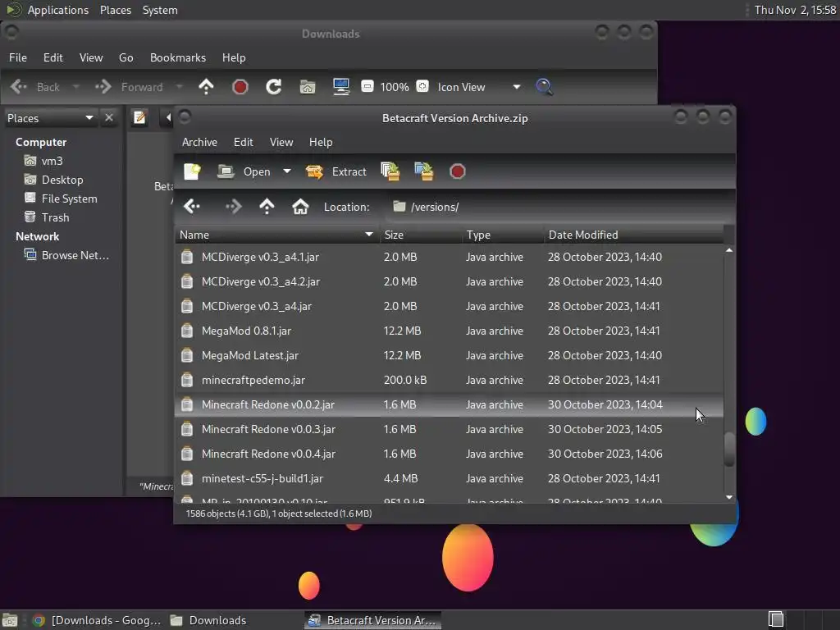
Task: Select File System in Places sidebar
Action: 62,199
